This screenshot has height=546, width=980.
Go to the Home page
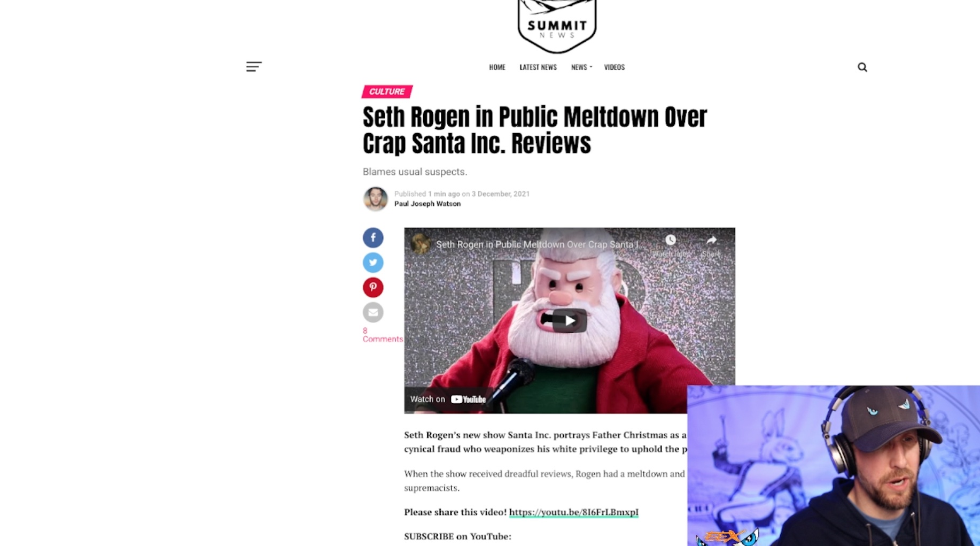(x=497, y=67)
